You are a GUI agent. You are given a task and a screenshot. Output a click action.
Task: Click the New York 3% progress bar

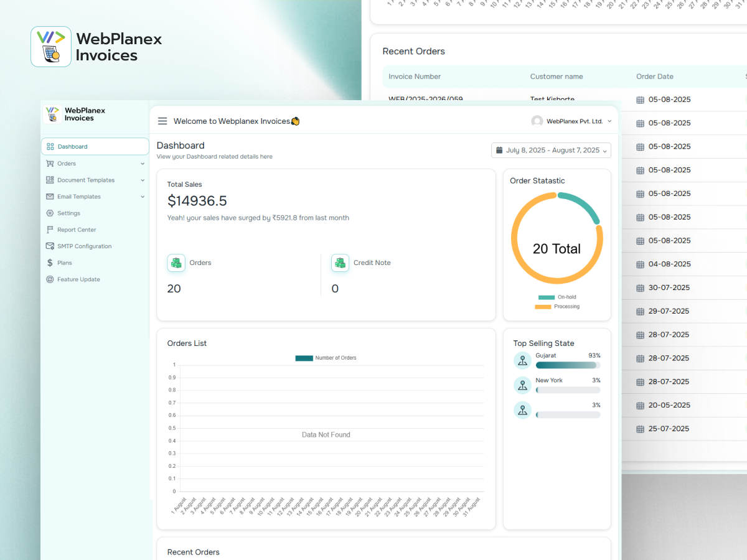[x=568, y=390]
